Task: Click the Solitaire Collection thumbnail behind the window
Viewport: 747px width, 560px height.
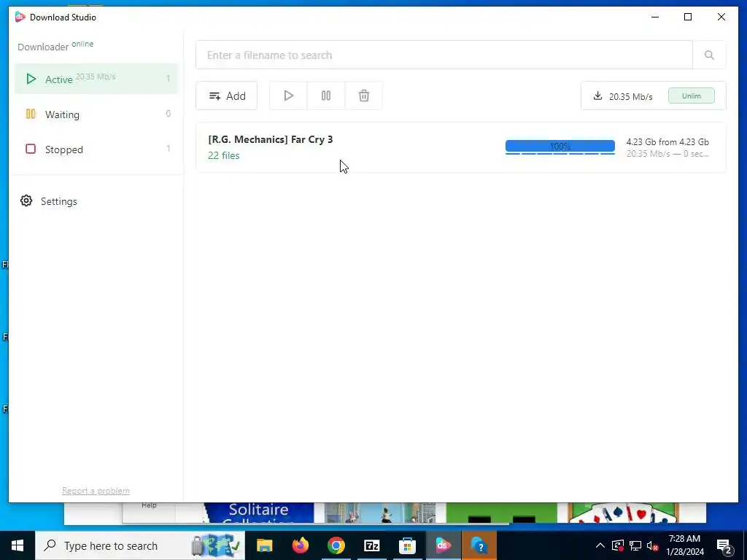Action: (x=258, y=513)
